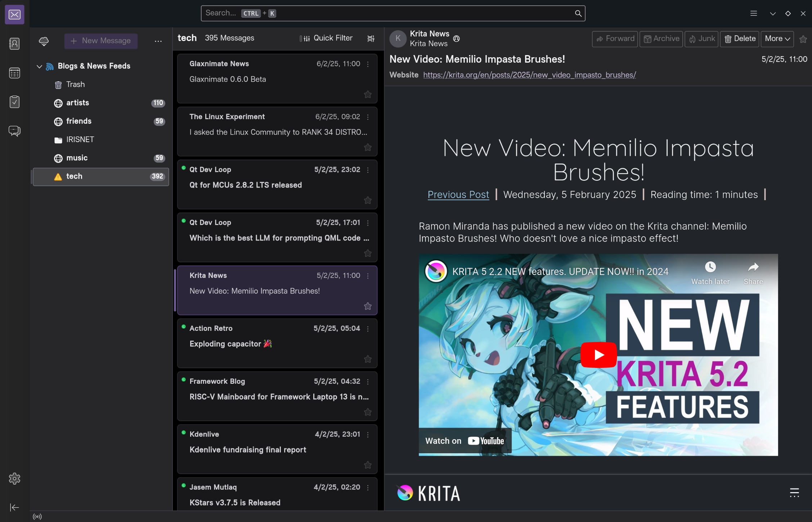Open menu for Glaxnimate News message
This screenshot has height=522, width=812.
[x=368, y=64]
